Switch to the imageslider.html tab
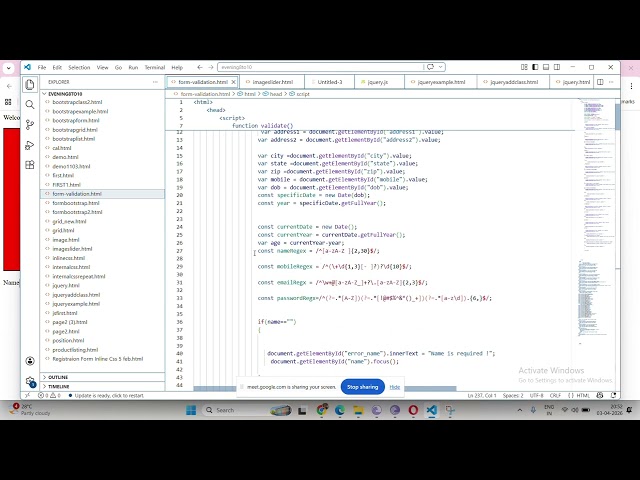The image size is (640, 480). (272, 82)
